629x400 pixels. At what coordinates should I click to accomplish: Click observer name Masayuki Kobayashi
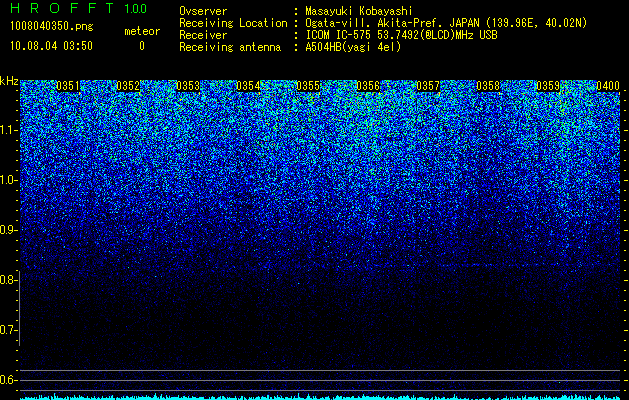point(359,11)
